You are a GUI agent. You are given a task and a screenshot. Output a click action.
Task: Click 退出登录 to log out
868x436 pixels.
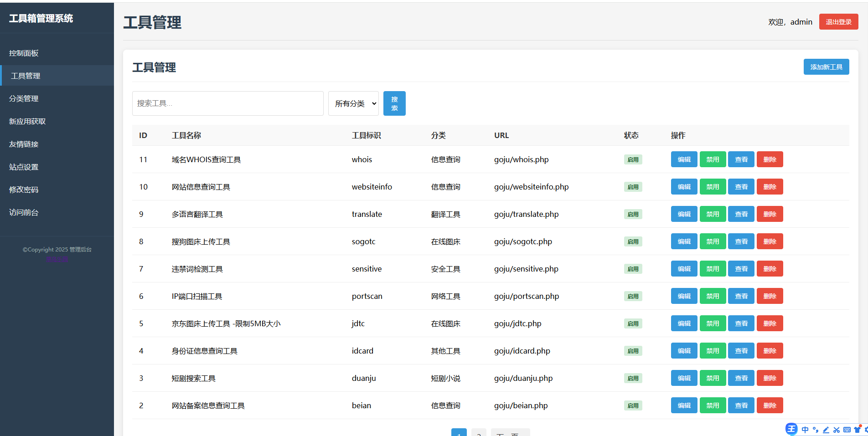point(838,21)
